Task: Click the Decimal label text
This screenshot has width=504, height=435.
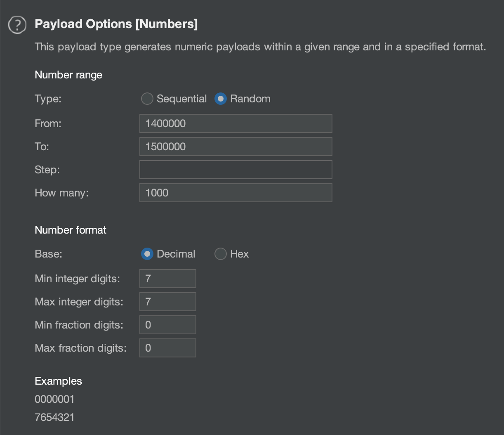Action: pos(176,254)
